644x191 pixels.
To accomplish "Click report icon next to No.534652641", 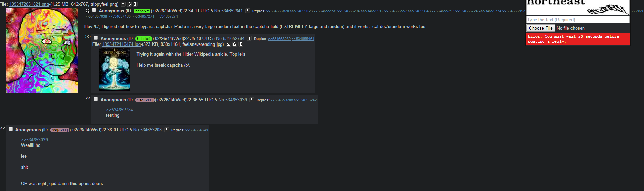I will (248, 11).
